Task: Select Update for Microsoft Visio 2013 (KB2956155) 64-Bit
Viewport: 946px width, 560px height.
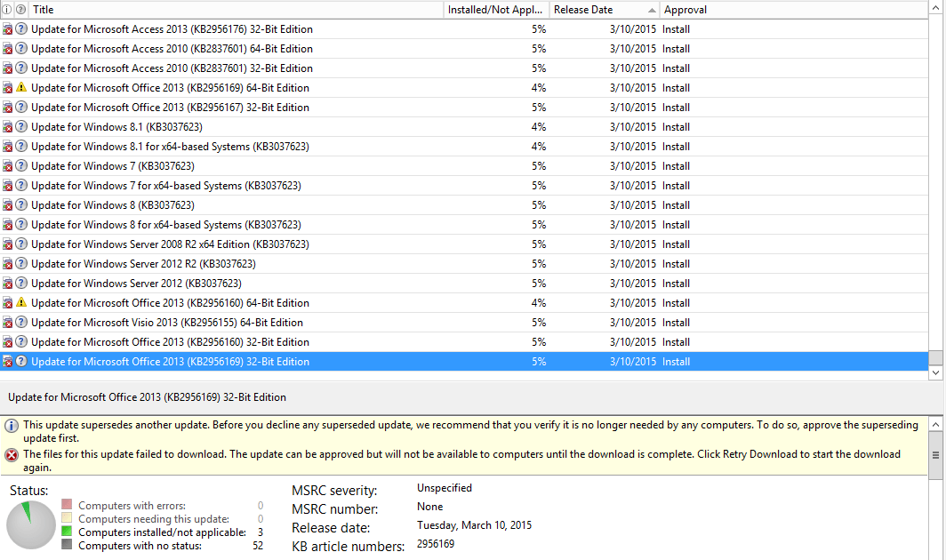Action: pos(167,323)
